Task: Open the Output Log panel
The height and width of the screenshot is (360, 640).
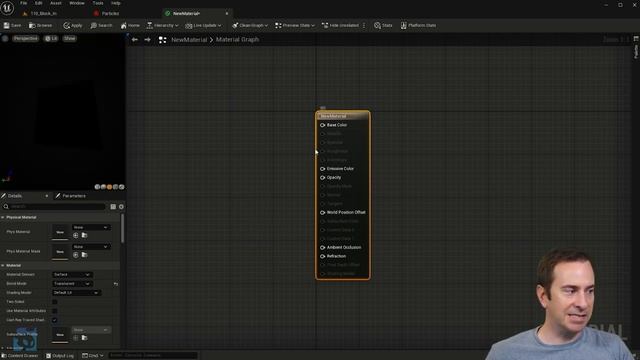Action: pos(60,356)
